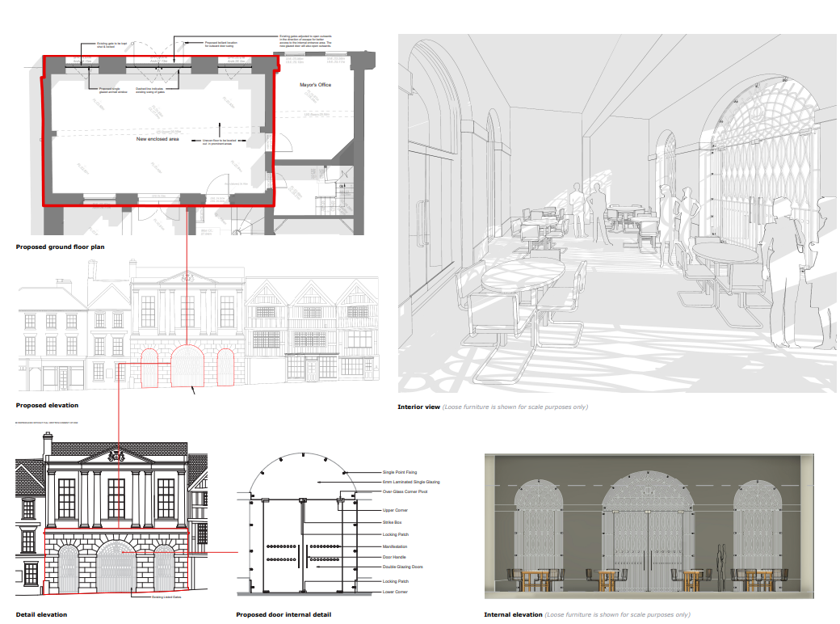Click the "Proposed elevation" caption
The height and width of the screenshot is (624, 840).
[47, 405]
